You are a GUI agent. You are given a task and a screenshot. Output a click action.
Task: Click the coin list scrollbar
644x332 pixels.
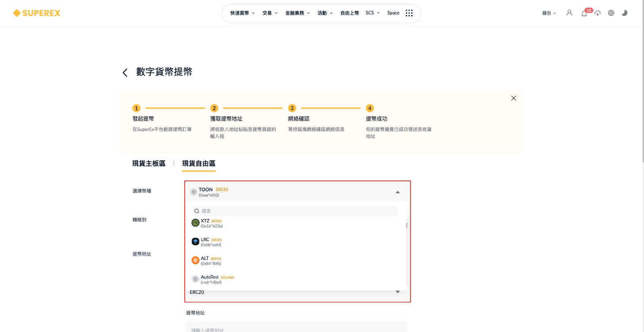(407, 225)
